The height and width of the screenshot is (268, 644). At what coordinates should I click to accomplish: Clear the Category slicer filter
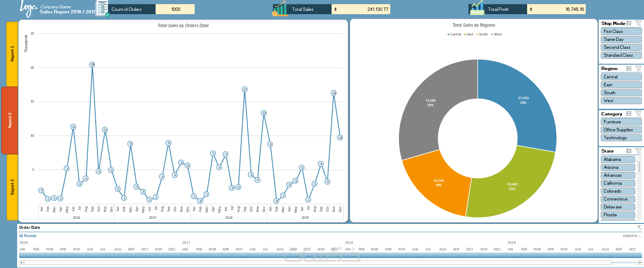(x=639, y=114)
